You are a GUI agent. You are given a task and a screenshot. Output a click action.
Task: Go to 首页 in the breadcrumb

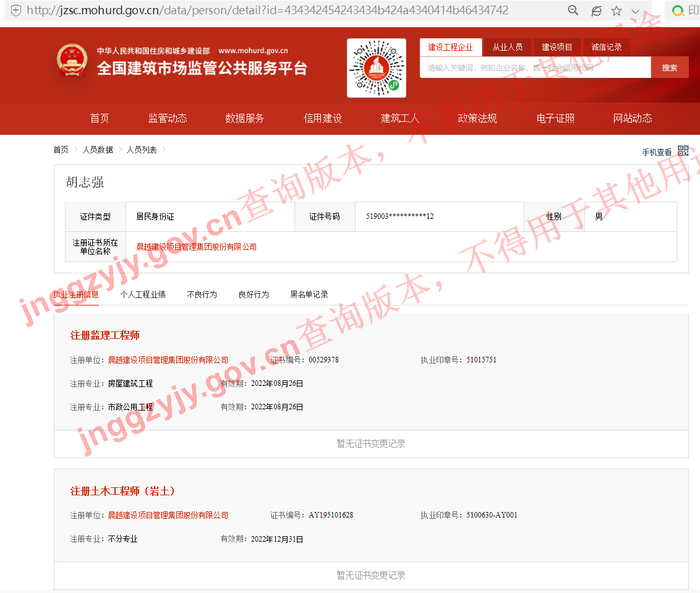point(61,150)
